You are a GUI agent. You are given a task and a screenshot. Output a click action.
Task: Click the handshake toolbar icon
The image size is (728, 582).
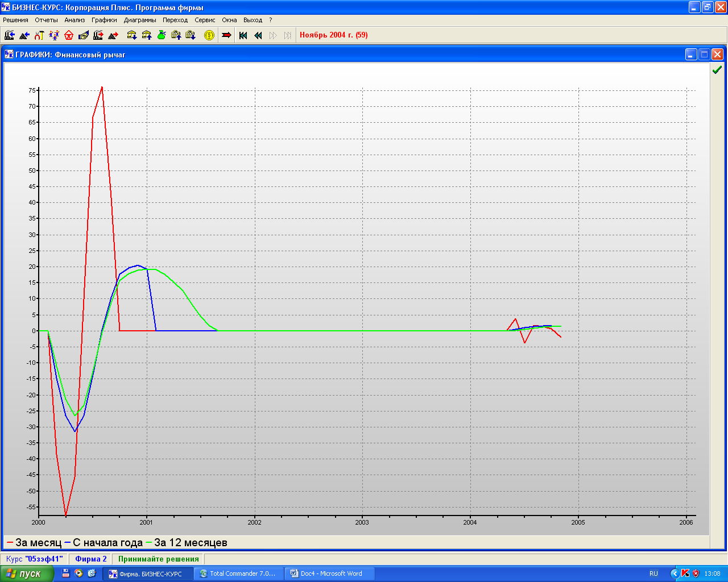83,35
